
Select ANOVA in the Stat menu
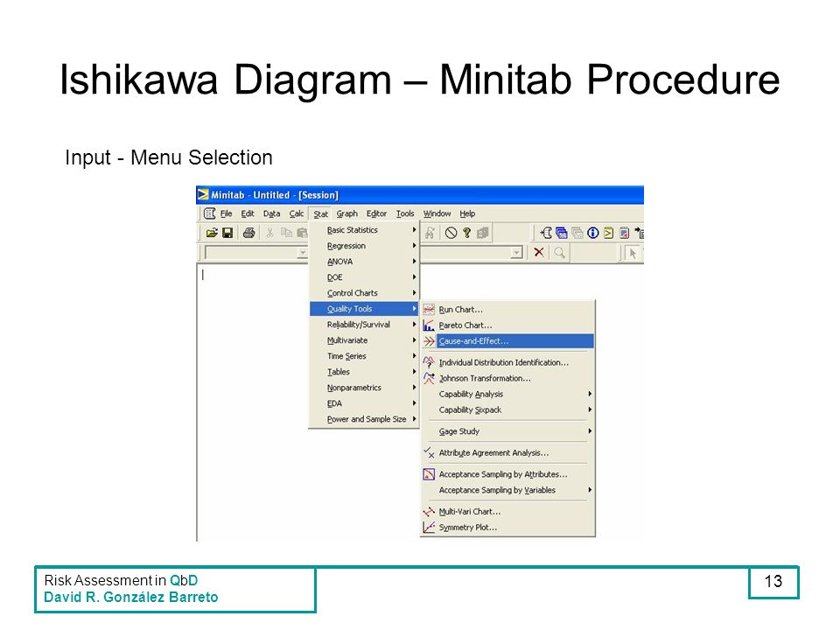pyautogui.click(x=364, y=262)
